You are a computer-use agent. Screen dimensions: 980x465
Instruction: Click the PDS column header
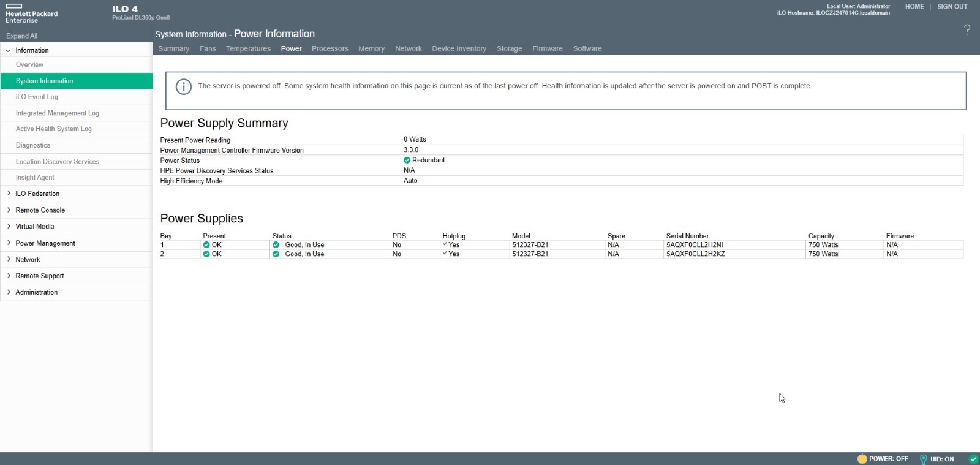click(x=399, y=236)
